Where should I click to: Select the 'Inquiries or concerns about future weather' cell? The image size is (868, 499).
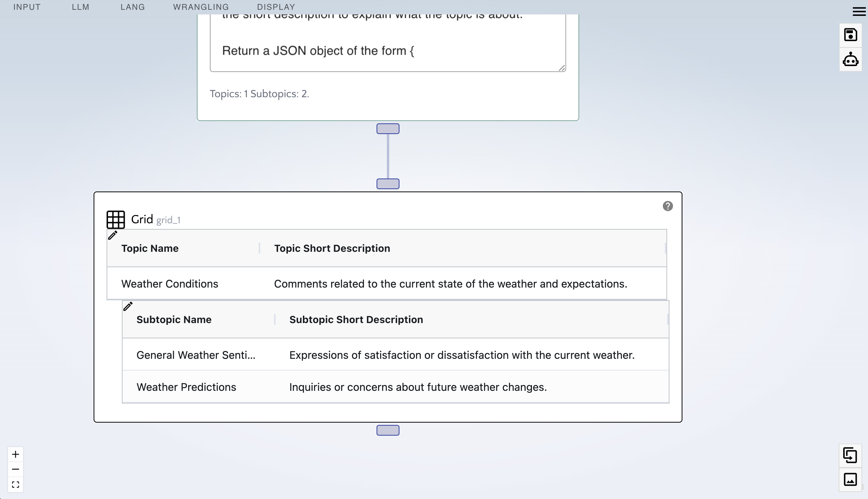pos(471,387)
